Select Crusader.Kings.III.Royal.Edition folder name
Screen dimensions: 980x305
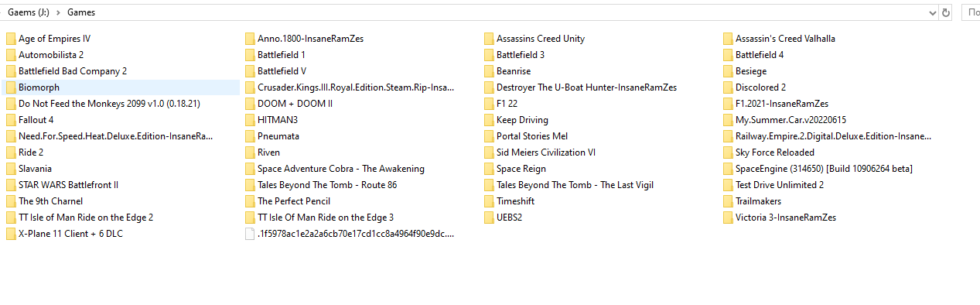356,87
